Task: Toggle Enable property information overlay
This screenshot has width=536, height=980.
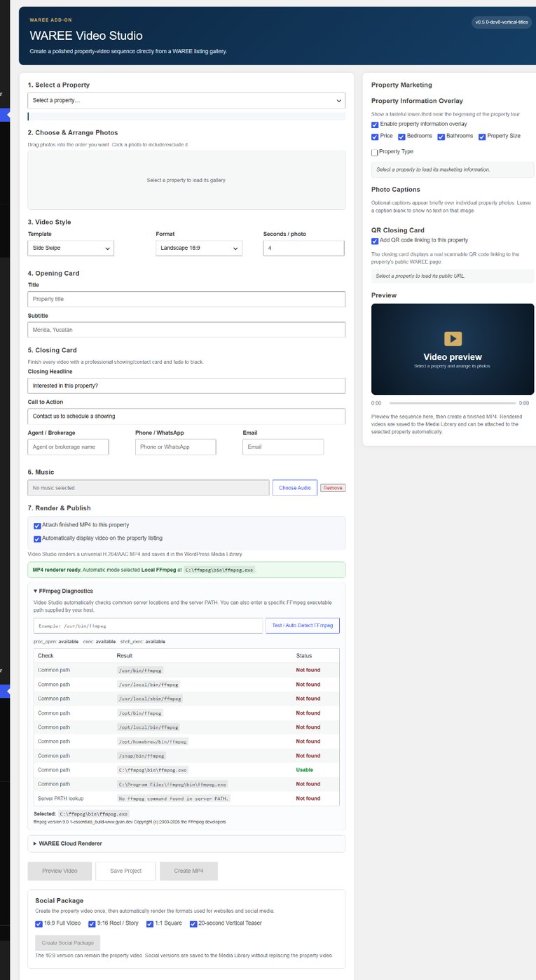Action: [x=375, y=125]
